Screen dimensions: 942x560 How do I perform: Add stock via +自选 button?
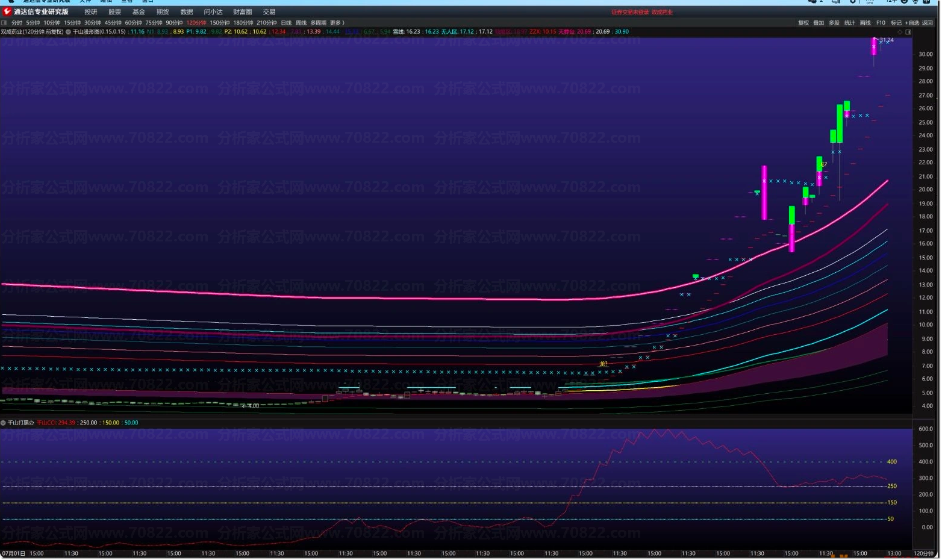click(x=912, y=23)
